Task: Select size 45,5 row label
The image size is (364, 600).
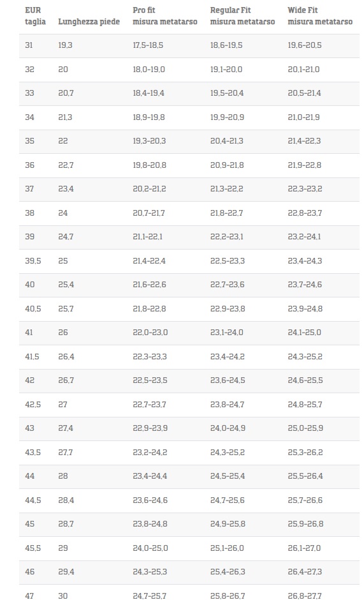Action: coord(33,548)
